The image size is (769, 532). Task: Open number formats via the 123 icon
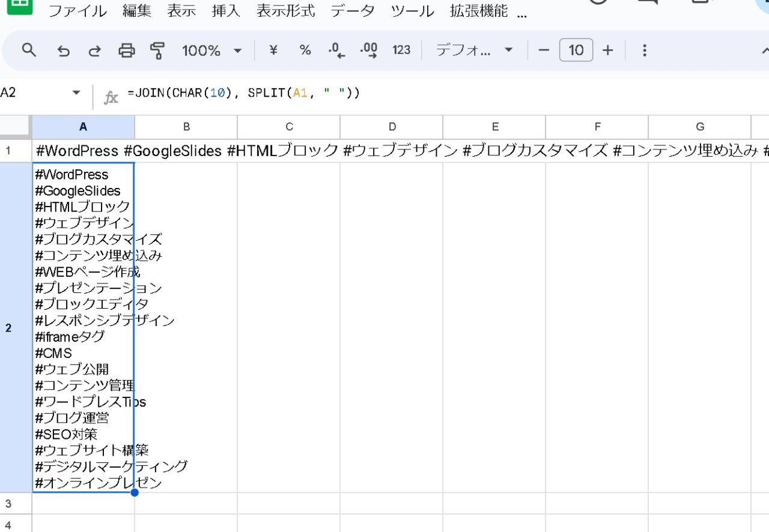401,50
